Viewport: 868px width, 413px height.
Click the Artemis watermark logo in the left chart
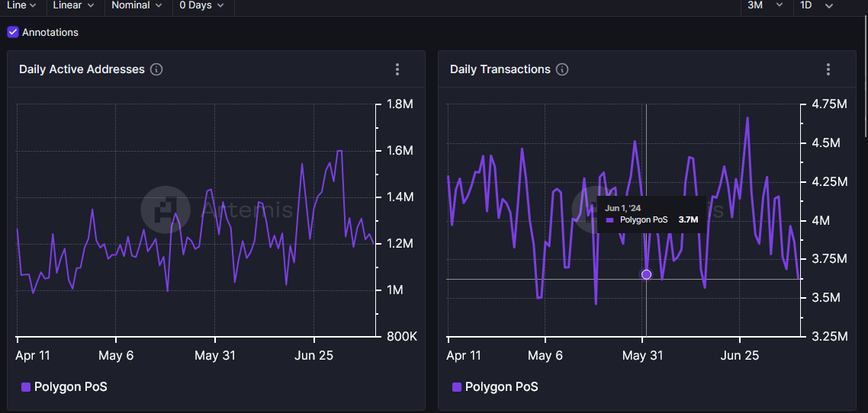[x=166, y=209]
